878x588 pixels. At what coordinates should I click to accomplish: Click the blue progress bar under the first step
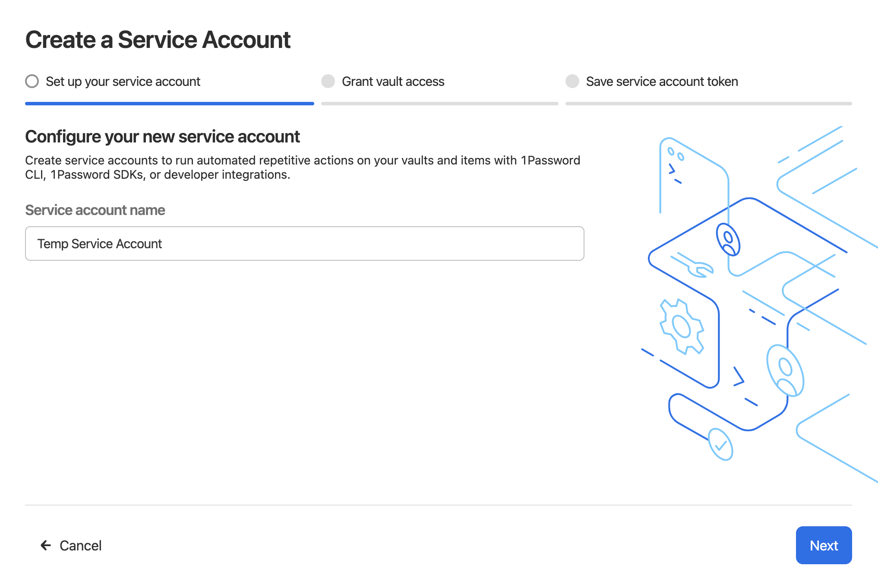pos(169,104)
